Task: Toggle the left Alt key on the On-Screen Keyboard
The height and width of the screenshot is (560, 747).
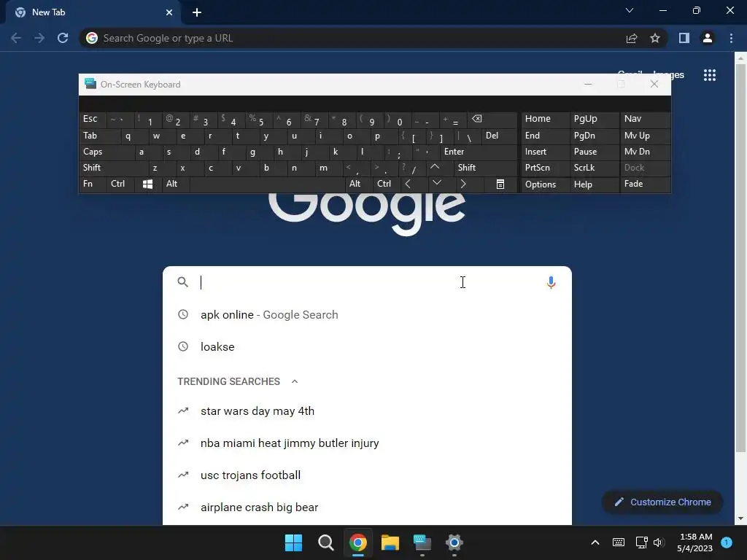Action: [x=176, y=184]
